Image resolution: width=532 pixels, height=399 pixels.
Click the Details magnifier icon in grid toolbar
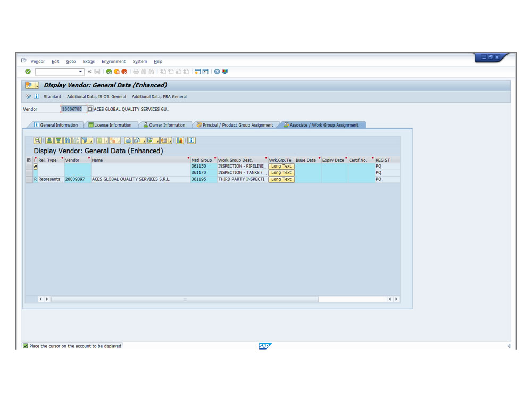(x=38, y=140)
